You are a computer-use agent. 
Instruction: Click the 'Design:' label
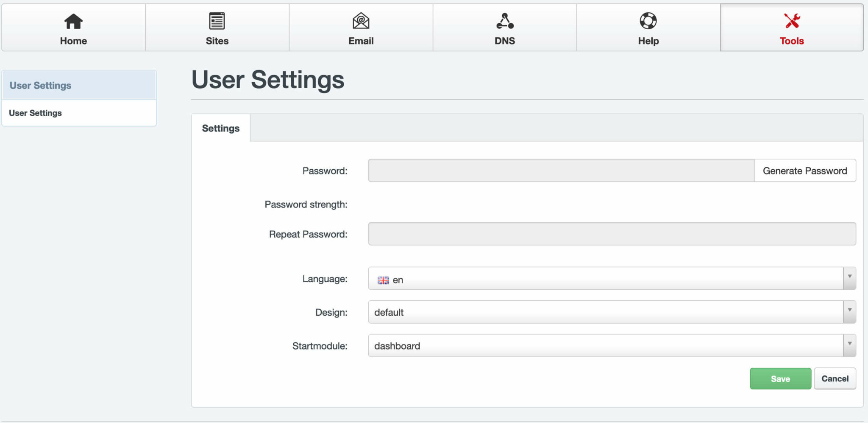pos(331,313)
